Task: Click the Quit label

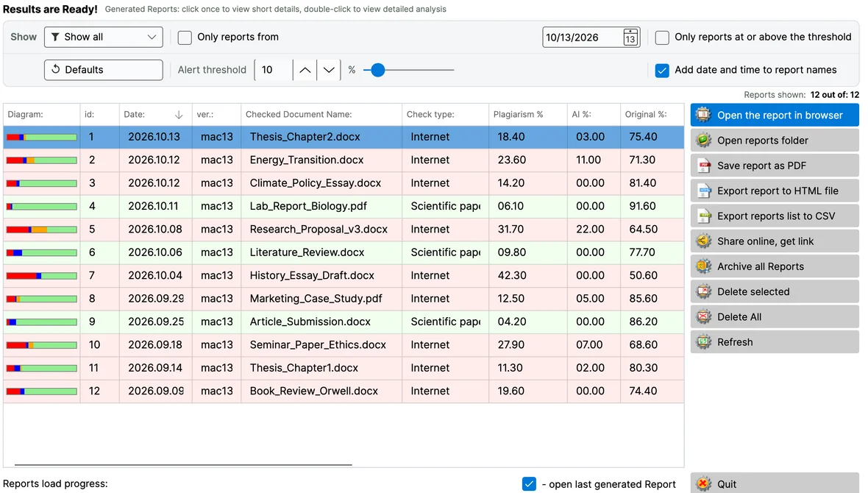Action: pyautogui.click(x=726, y=484)
